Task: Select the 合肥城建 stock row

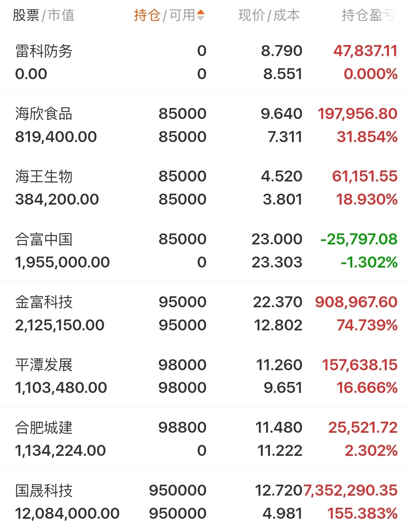Action: tap(44, 428)
